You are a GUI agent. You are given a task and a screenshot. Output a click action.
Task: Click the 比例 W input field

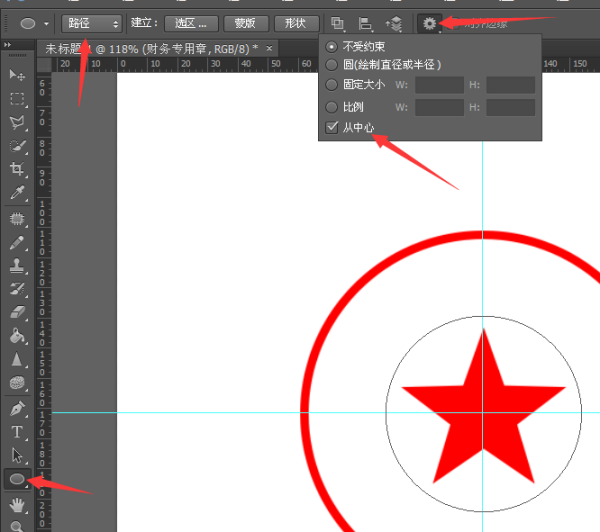tap(439, 108)
